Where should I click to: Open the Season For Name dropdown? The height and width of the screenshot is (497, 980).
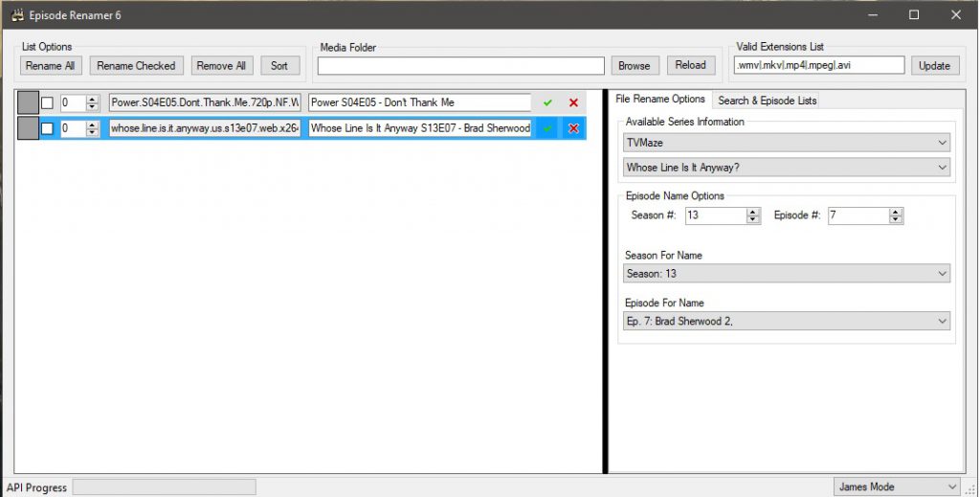coord(786,274)
